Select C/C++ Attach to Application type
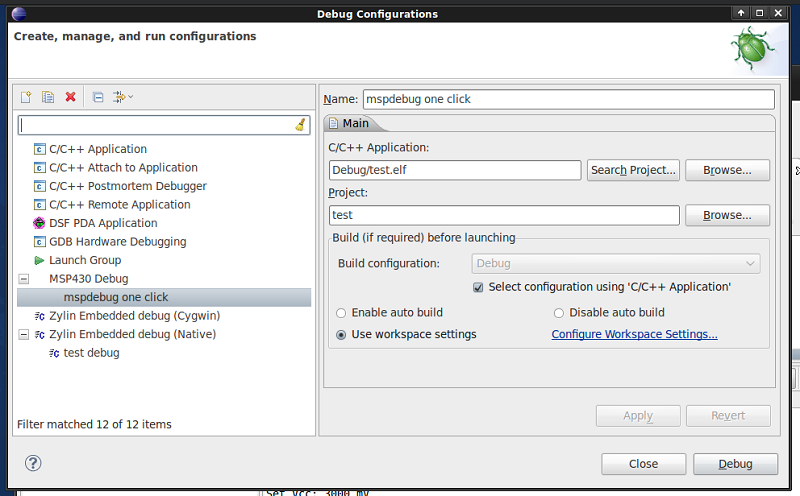Viewport: 800px width, 496px height. (123, 167)
